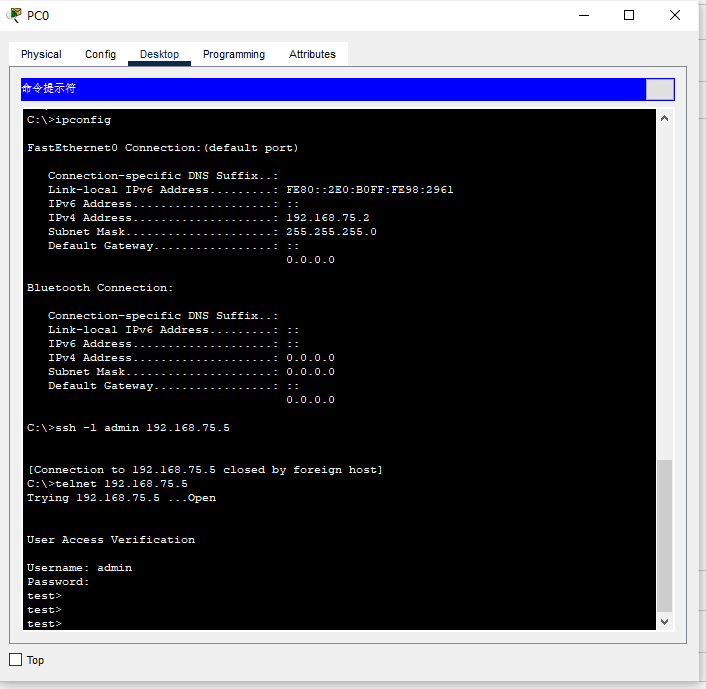Click the link-local address FE80::2E0:B0FF:FE98:2961
706x689 pixels.
click(370, 190)
